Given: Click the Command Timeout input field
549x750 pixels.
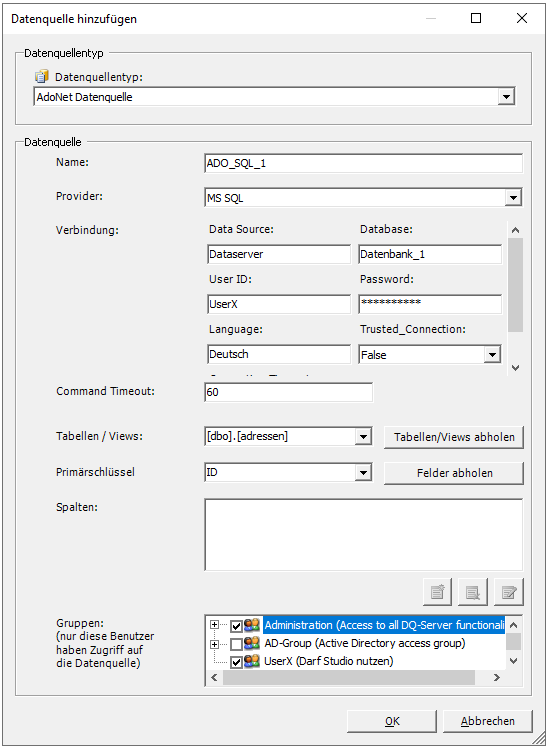Looking at the screenshot, I should (x=288, y=392).
